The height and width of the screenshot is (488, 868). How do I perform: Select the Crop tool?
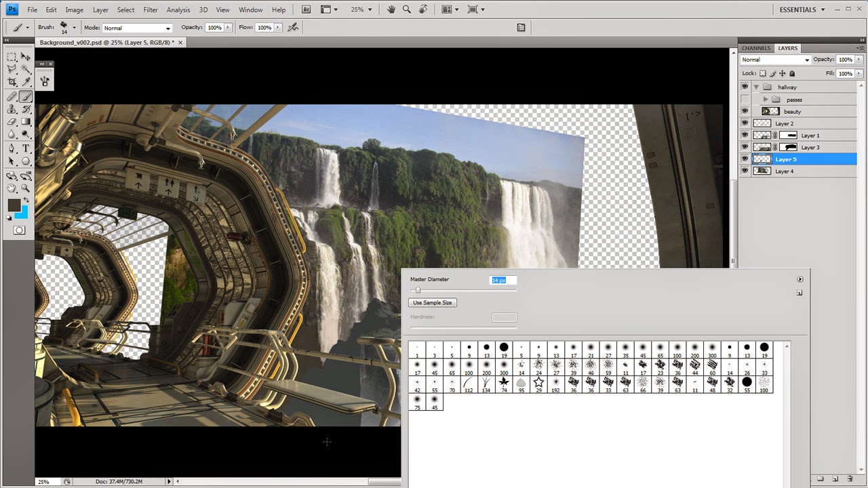click(12, 82)
